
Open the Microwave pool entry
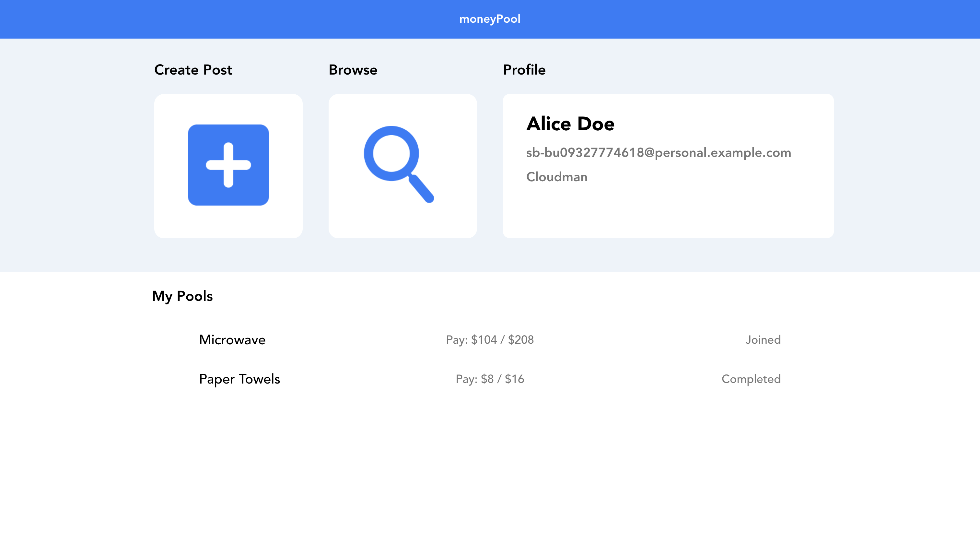(232, 339)
